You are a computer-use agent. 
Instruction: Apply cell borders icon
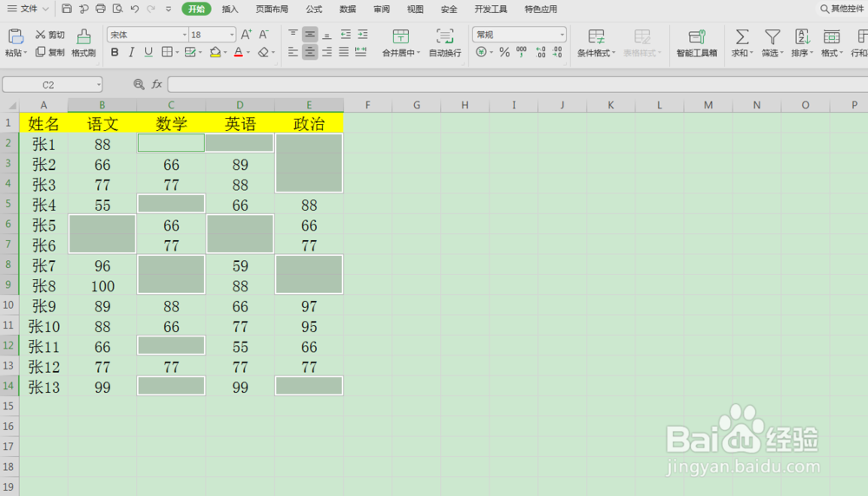(167, 52)
